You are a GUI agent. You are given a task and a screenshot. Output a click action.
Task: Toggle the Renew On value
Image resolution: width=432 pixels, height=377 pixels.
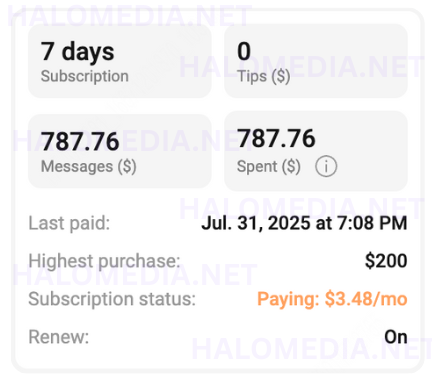pyautogui.click(x=396, y=337)
